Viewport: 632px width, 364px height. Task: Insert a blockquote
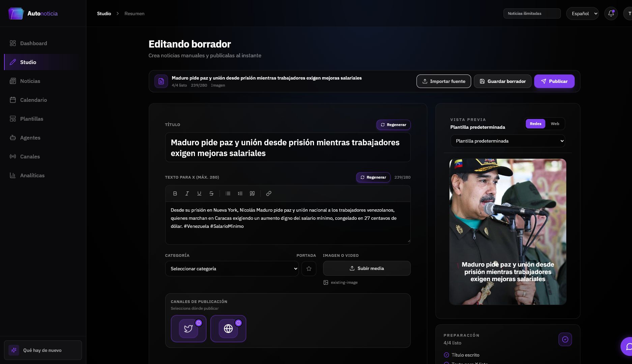[252, 193]
